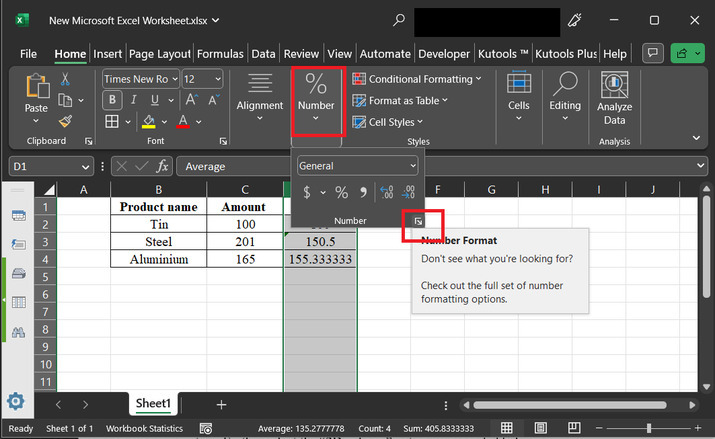Add a new sheet with plus button
Image resolution: width=715 pixels, height=439 pixels.
(x=221, y=404)
